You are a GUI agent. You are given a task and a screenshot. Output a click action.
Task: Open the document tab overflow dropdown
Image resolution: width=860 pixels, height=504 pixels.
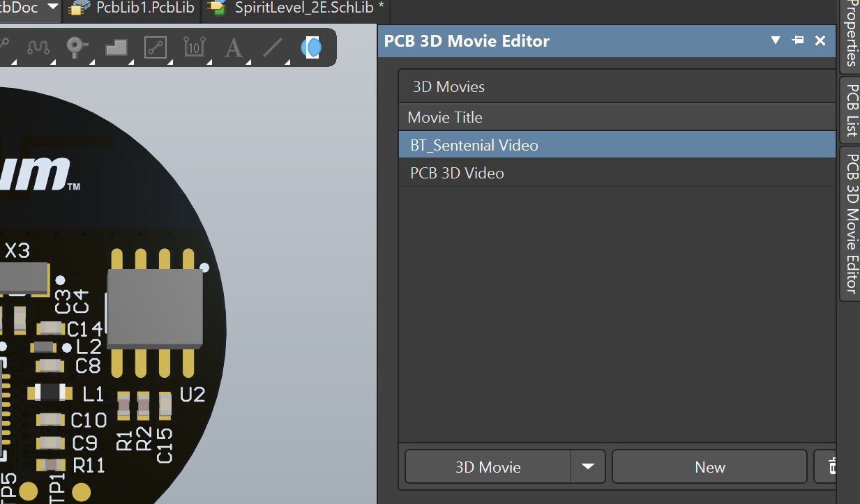(53, 8)
